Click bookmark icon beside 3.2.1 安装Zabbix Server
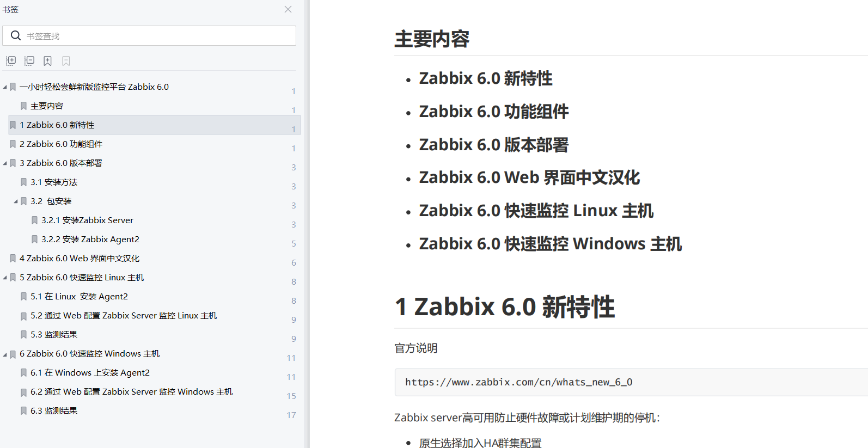The image size is (868, 448). [x=34, y=220]
